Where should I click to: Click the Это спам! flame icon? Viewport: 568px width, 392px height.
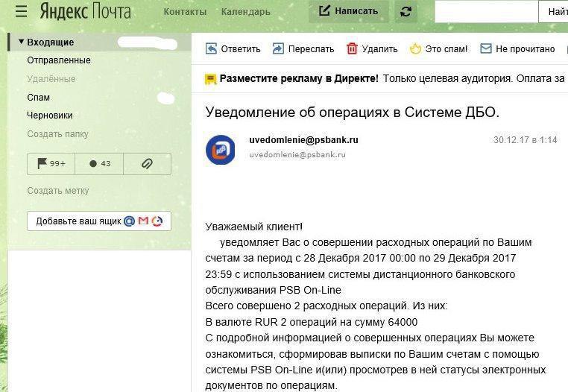click(x=415, y=48)
